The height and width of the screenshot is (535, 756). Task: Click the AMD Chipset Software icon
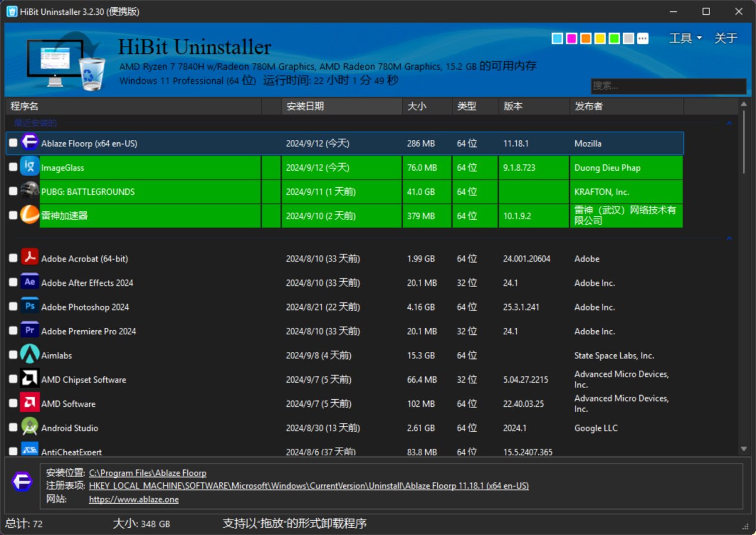[x=30, y=379]
